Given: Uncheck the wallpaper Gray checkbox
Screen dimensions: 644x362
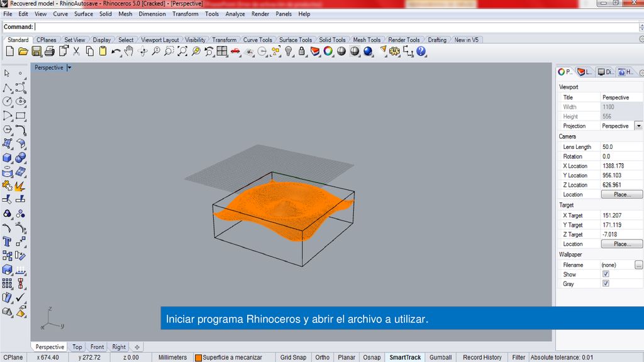Looking at the screenshot, I should [606, 283].
